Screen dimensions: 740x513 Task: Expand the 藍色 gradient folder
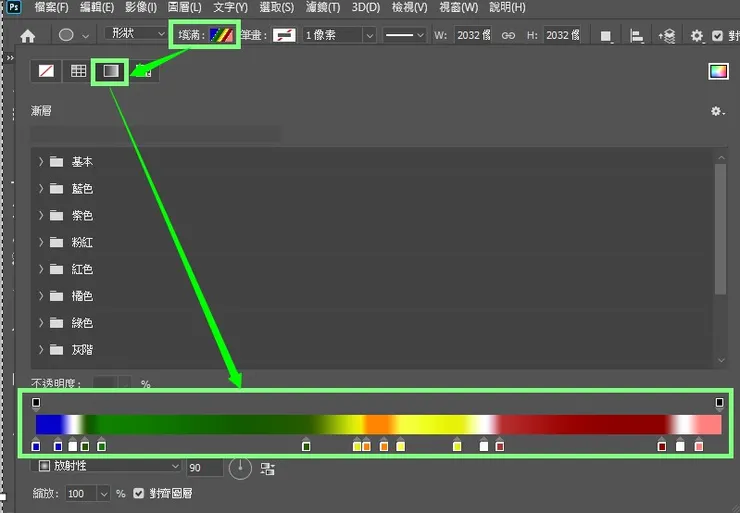[x=41, y=189]
